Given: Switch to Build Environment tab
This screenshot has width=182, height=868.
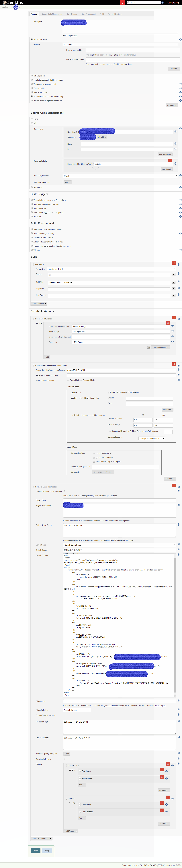Looking at the screenshot, I should click(x=89, y=14).
